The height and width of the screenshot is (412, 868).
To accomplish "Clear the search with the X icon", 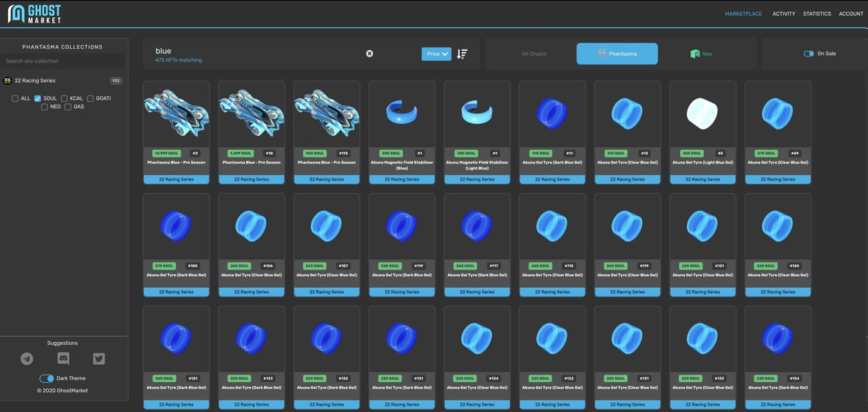I will 370,54.
